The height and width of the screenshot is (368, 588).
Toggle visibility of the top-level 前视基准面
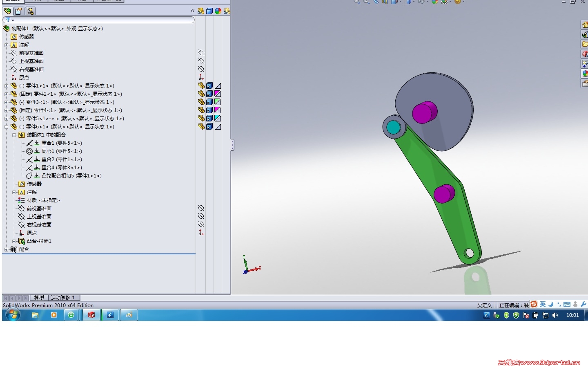point(201,53)
